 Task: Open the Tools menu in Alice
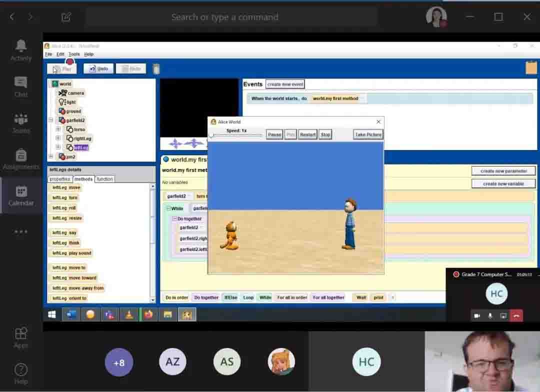74,54
